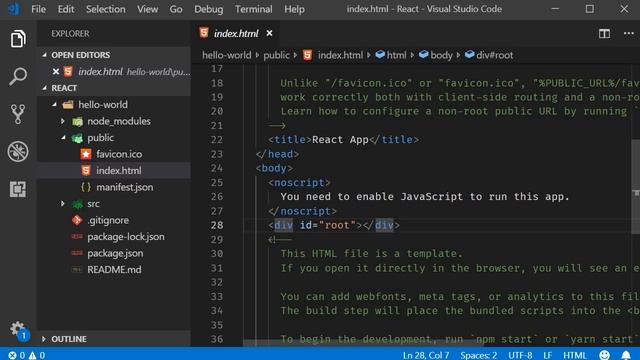This screenshot has width=640, height=360.
Task: Open the View menu
Action: point(147,9)
